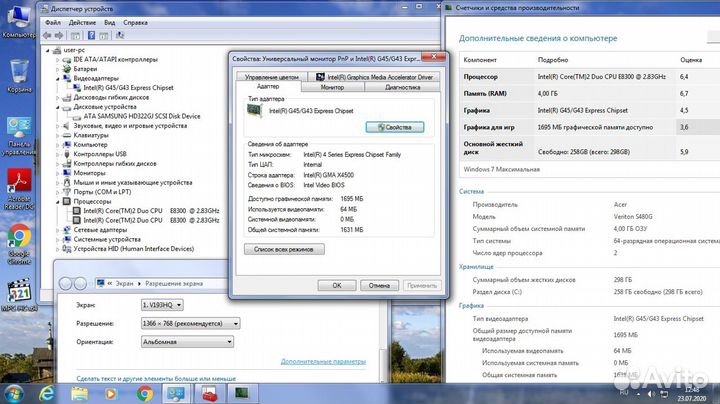Open the Действие menu
Screen dimensions: 720x404
pyautogui.click(x=82, y=22)
